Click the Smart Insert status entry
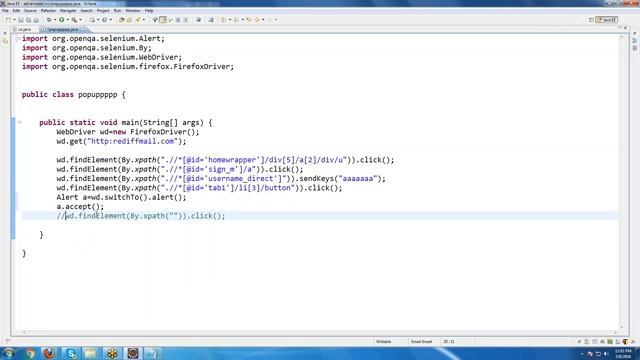 pos(421,342)
